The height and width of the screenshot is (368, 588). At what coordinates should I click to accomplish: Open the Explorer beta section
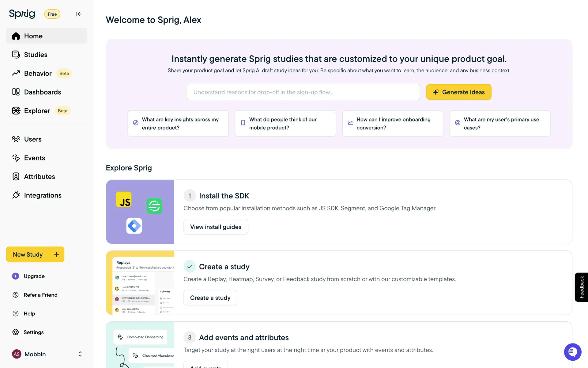[37, 111]
